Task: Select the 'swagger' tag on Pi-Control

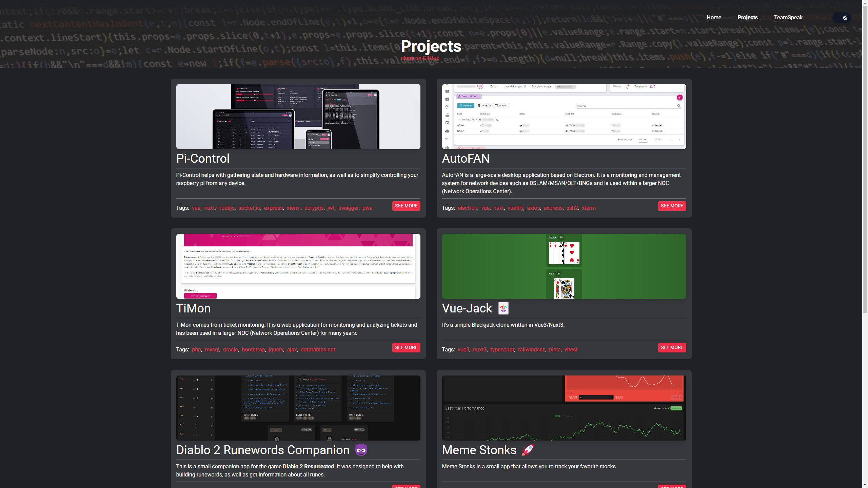Action: click(x=348, y=208)
